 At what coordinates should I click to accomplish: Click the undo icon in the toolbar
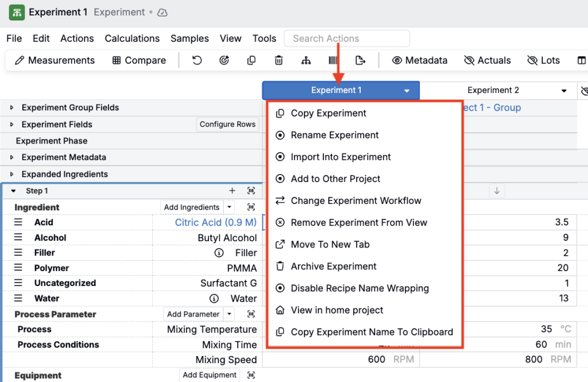(197, 60)
